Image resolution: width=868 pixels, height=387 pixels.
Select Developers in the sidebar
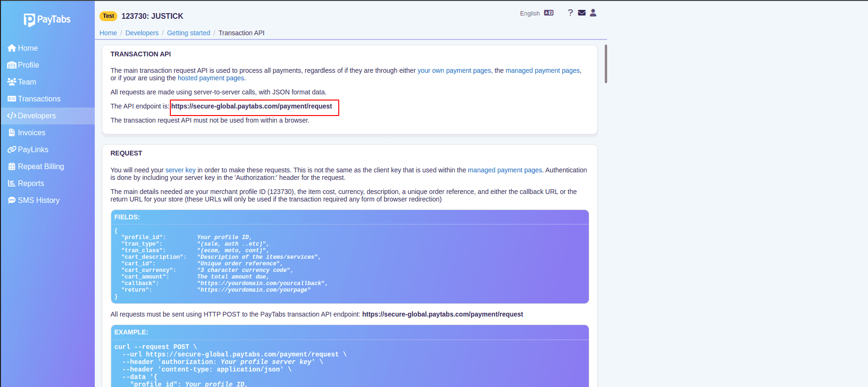pyautogui.click(x=47, y=116)
